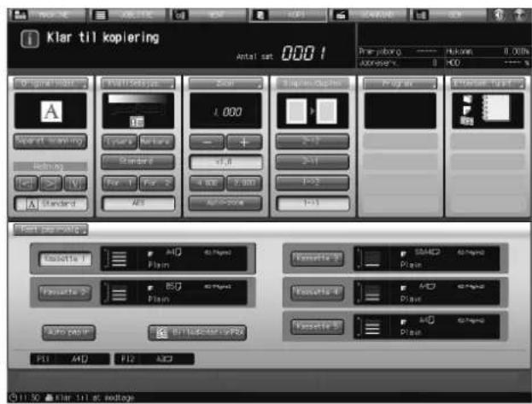Screen dimensions: 532x404
Task: Select the left-pointing original direction icon
Action: [x=26, y=184]
